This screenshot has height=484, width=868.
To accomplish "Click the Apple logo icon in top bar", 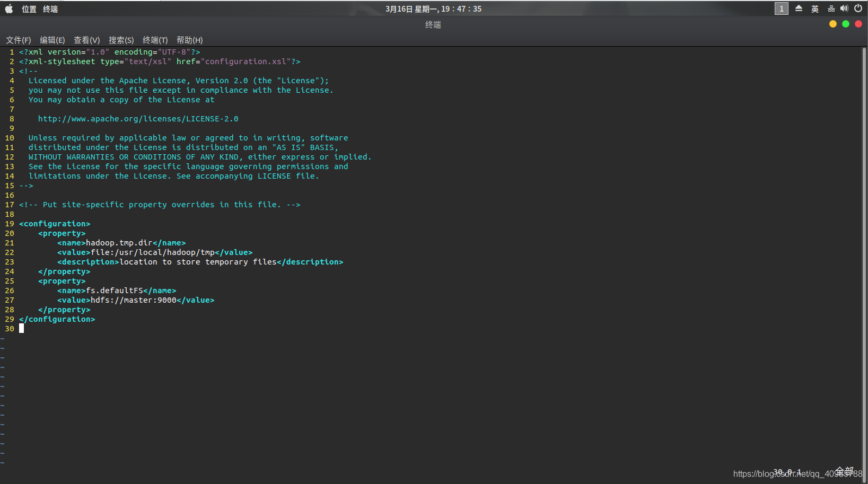I will pos(9,8).
